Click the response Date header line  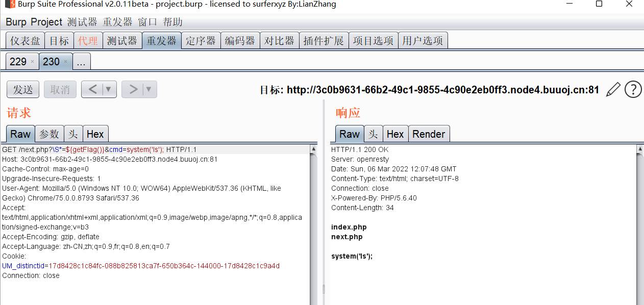pos(394,169)
